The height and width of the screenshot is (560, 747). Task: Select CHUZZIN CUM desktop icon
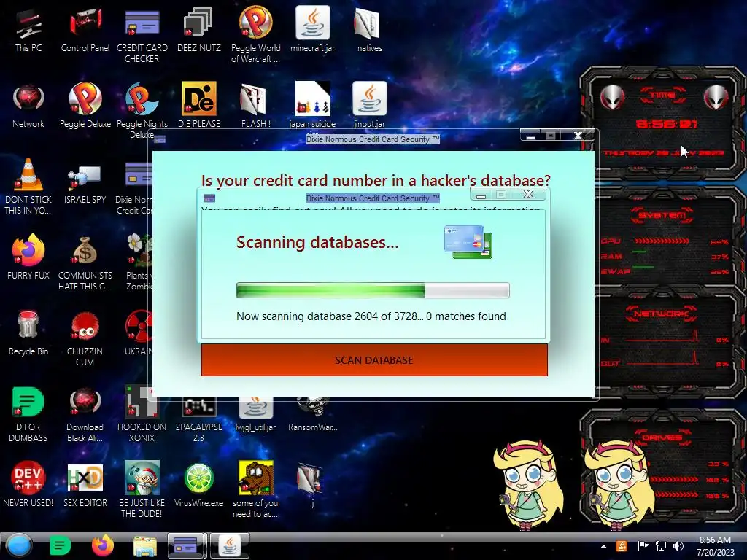click(x=85, y=338)
